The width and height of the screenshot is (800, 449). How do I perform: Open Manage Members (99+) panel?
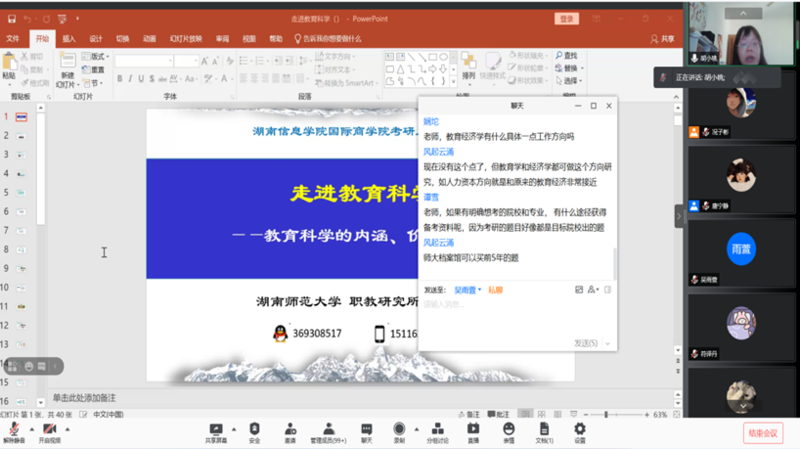(329, 433)
